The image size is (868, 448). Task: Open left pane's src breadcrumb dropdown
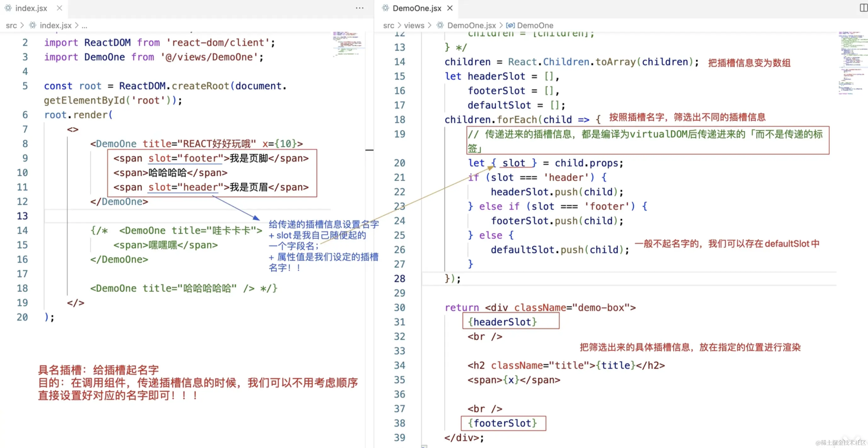click(x=11, y=25)
